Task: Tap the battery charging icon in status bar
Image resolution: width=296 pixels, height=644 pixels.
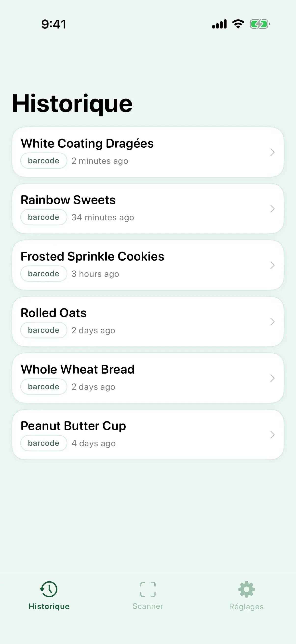Action: tap(260, 24)
